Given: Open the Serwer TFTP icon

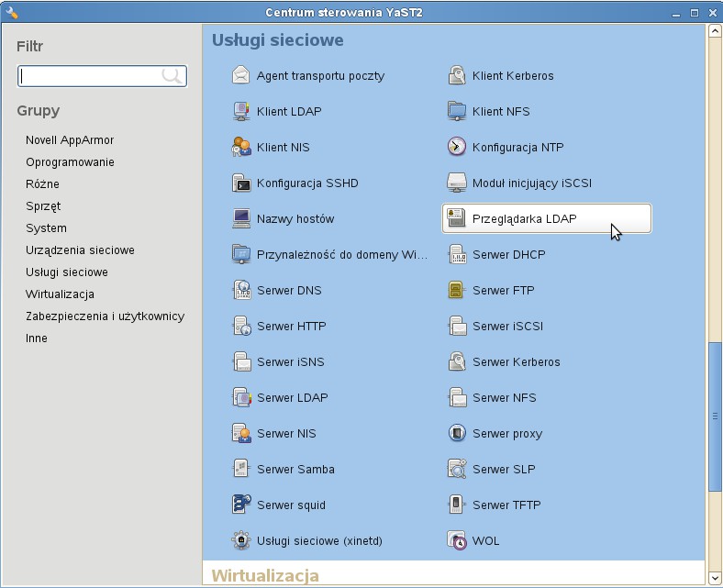Looking at the screenshot, I should [x=457, y=505].
